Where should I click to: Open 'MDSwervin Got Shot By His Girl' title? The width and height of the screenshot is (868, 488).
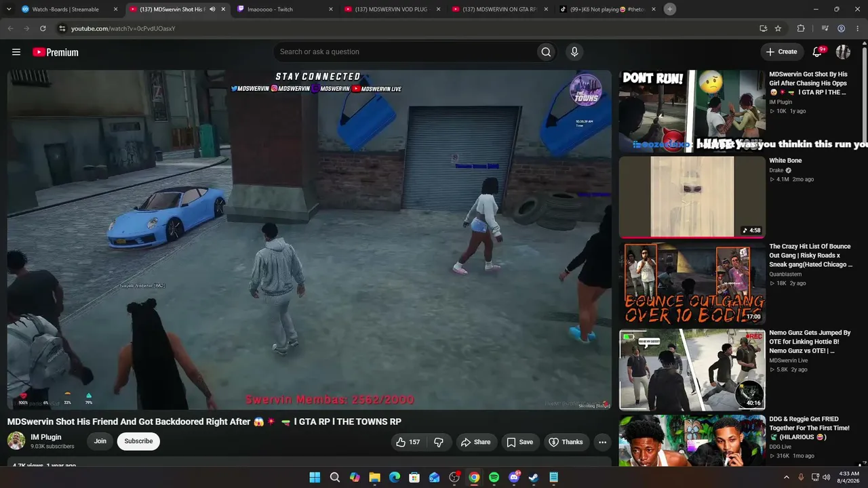(809, 83)
